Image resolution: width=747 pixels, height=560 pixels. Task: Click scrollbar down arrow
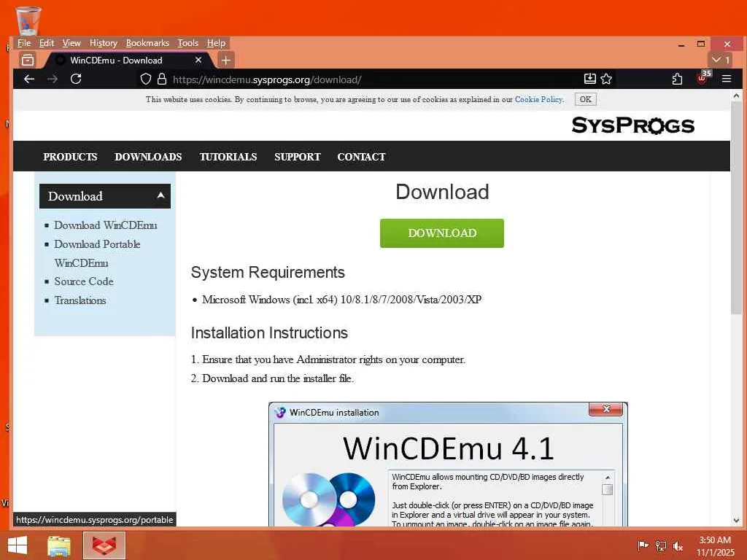coord(736,521)
